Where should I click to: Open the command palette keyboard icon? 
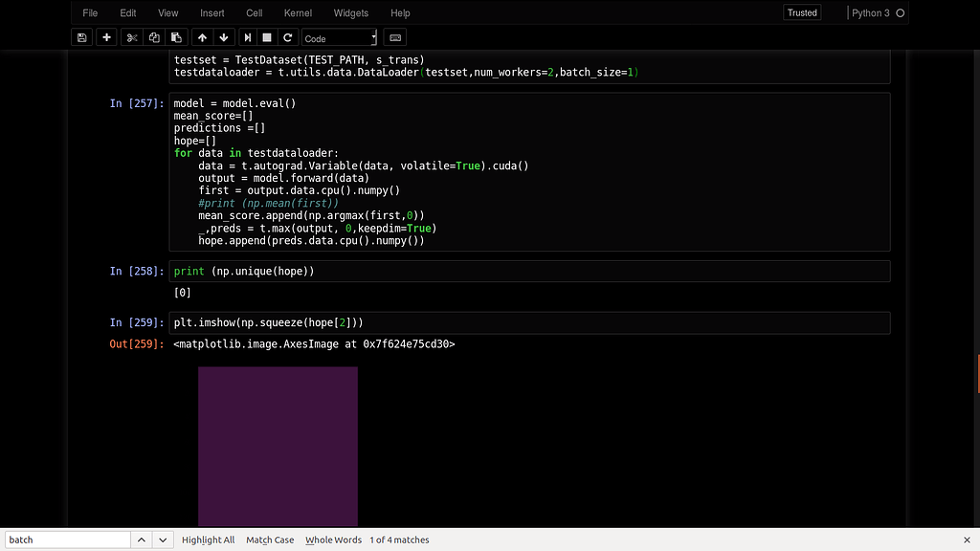[396, 37]
